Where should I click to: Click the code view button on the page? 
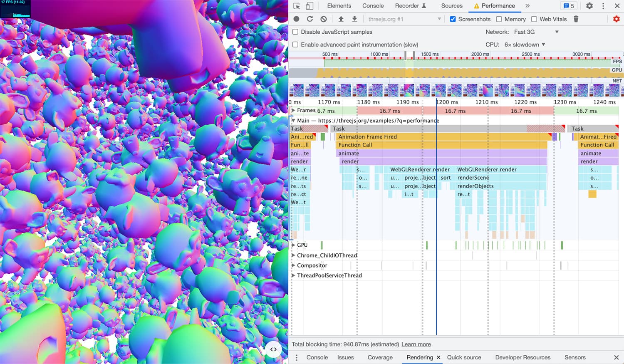point(273,349)
